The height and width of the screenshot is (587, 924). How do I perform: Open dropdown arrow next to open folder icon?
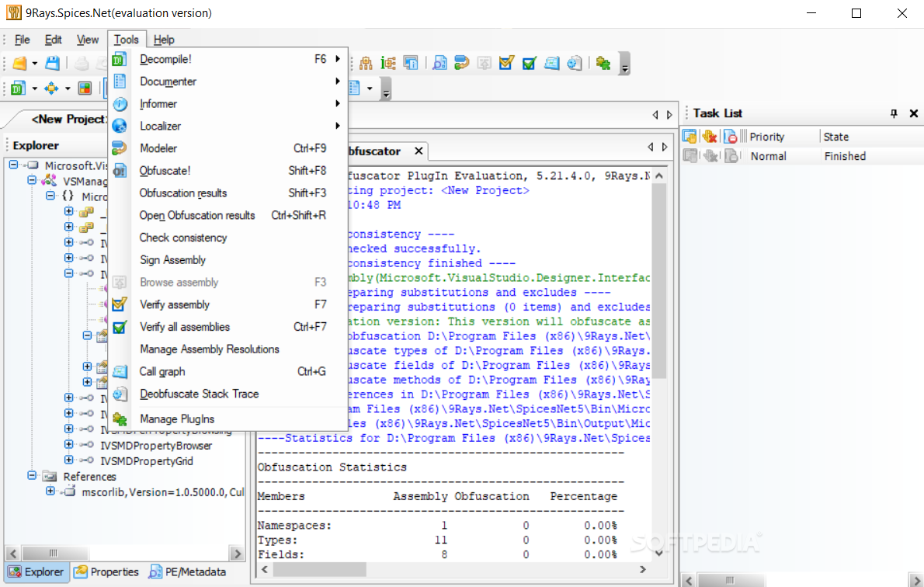35,64
